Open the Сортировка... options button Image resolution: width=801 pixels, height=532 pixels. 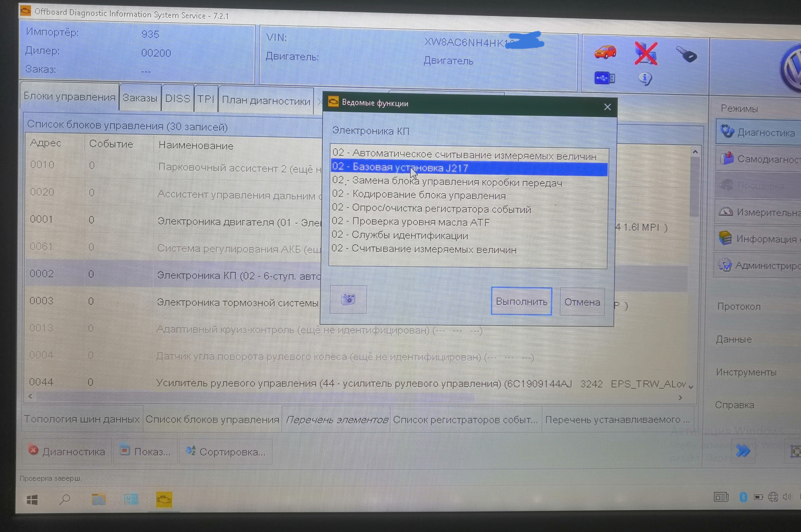pyautogui.click(x=226, y=452)
